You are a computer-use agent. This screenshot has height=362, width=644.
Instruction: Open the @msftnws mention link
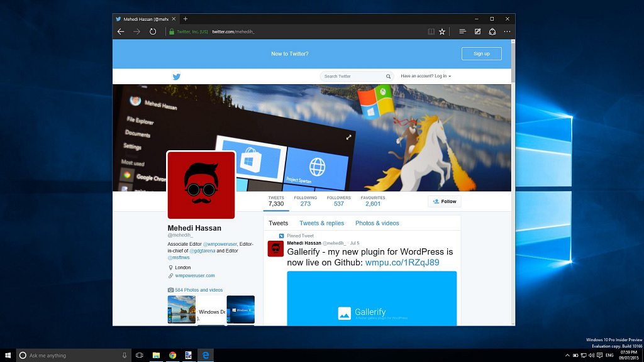179,257
